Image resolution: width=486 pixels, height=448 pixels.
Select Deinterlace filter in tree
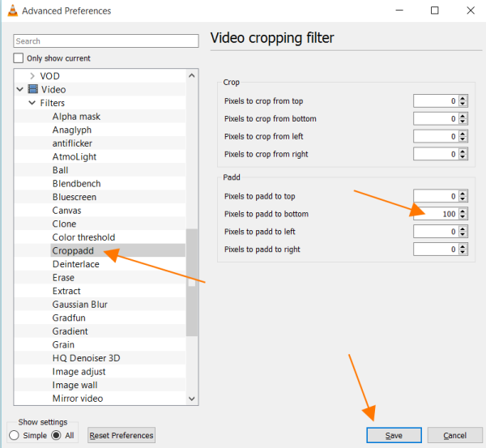click(76, 264)
